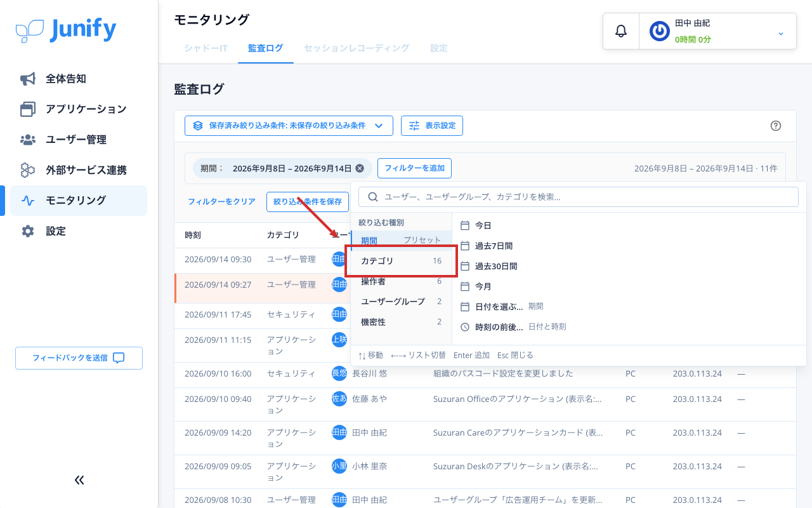Click avatar in 小林 里奈 row
812x508 pixels.
[339, 466]
